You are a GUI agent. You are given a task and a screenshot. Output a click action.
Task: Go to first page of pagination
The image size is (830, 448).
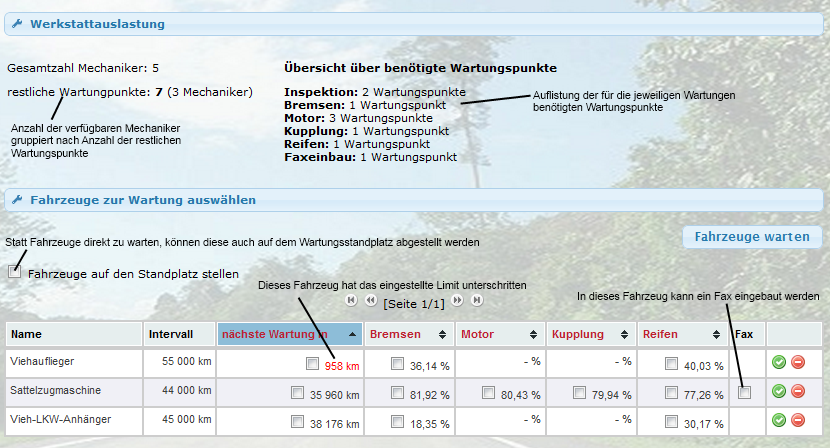351,299
